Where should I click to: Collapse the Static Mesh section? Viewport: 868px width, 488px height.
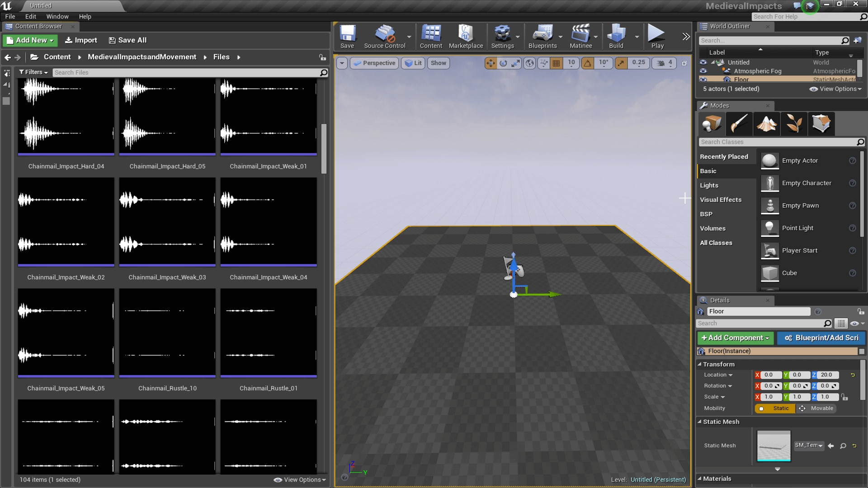click(699, 422)
